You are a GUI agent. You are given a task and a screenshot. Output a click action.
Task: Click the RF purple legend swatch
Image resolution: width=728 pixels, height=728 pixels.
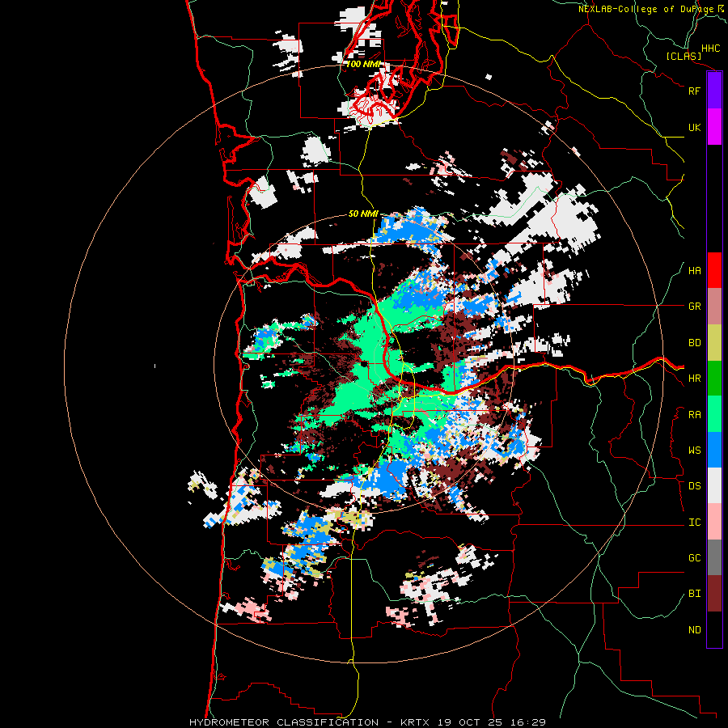[x=714, y=91]
